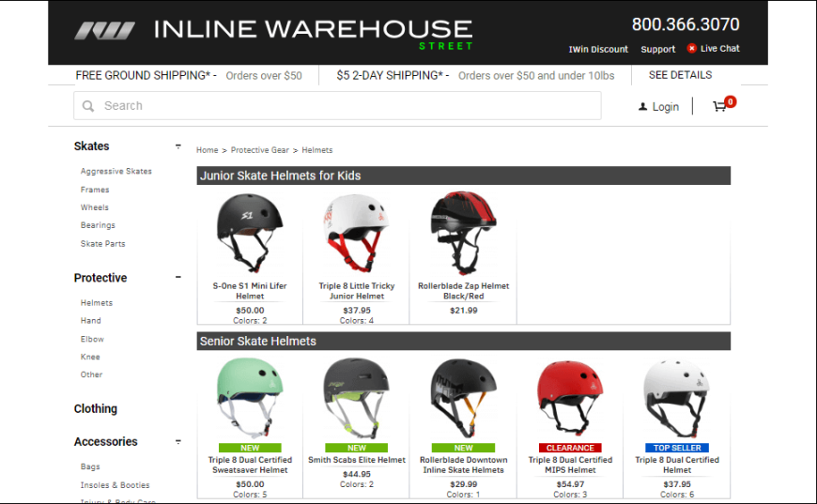Open the Support link
Viewport: 817px width, 504px height.
(x=657, y=50)
